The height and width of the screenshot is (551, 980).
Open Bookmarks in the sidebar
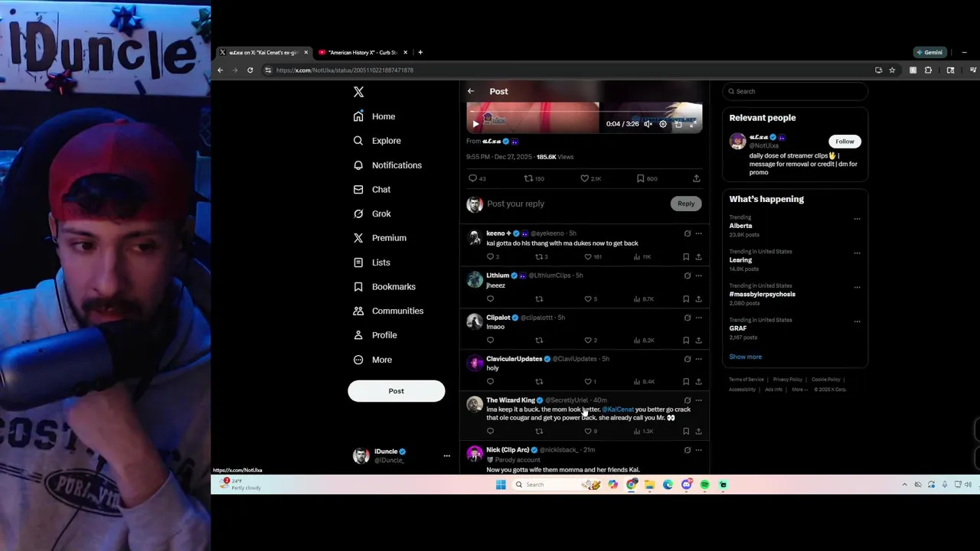(384, 287)
